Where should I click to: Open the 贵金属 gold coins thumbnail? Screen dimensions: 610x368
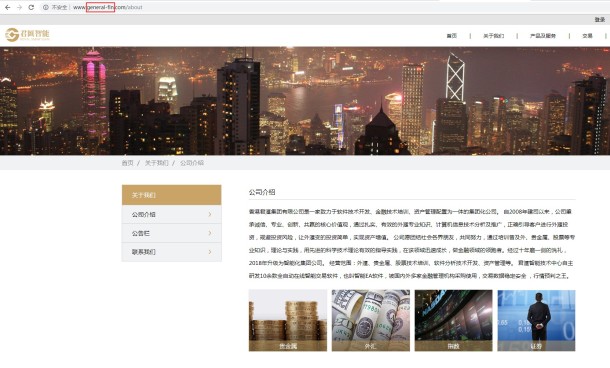(x=288, y=320)
